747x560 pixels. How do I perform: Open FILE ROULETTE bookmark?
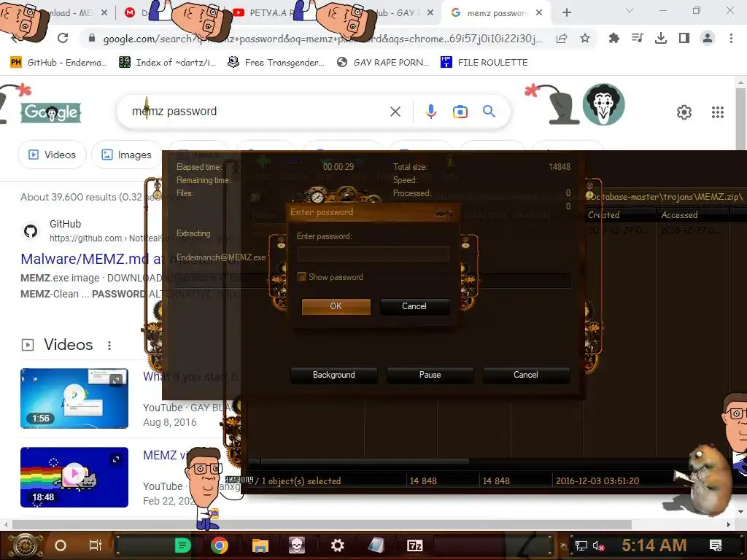pyautogui.click(x=484, y=63)
